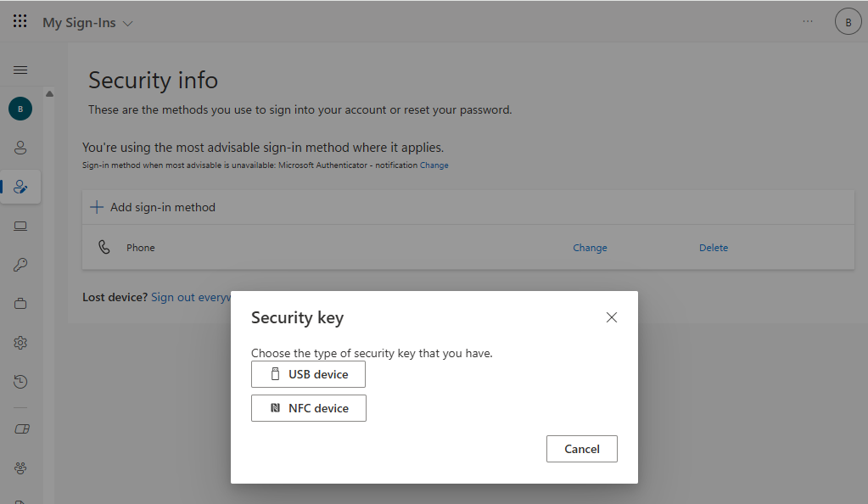
Task: Click the sidebar scroll up arrow
Action: click(49, 93)
